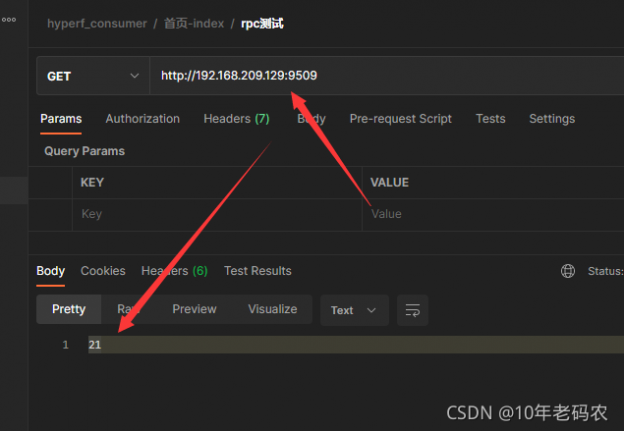The image size is (624, 431).
Task: Open the Text format dropdown
Action: click(x=354, y=310)
